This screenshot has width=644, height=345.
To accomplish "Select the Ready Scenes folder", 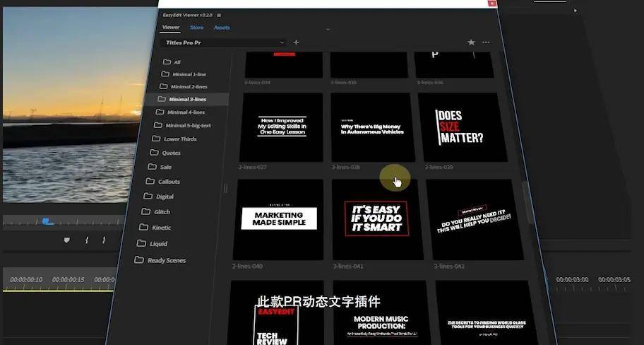I will 160,260.
